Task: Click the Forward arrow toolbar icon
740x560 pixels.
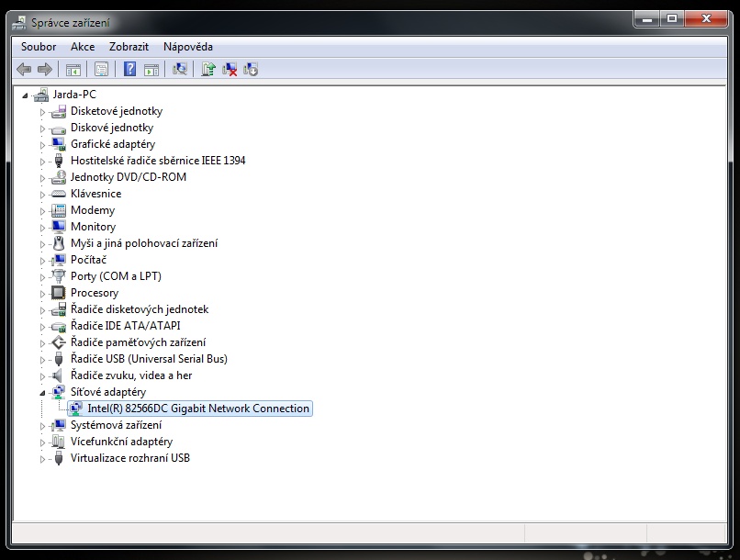Action: click(44, 70)
